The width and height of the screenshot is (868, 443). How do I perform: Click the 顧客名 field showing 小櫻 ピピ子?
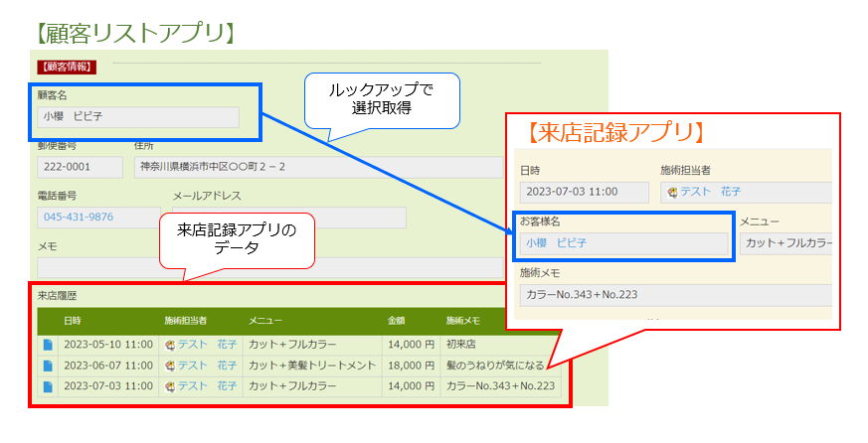pos(137,117)
